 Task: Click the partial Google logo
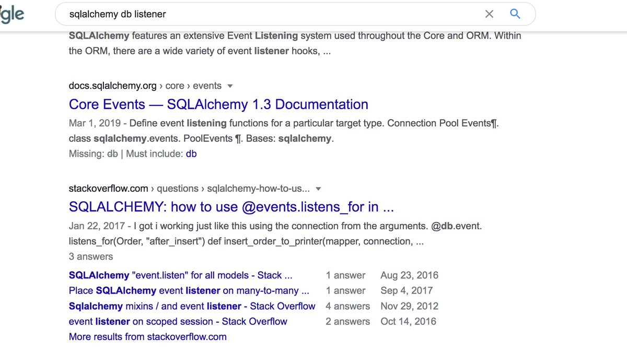[12, 15]
